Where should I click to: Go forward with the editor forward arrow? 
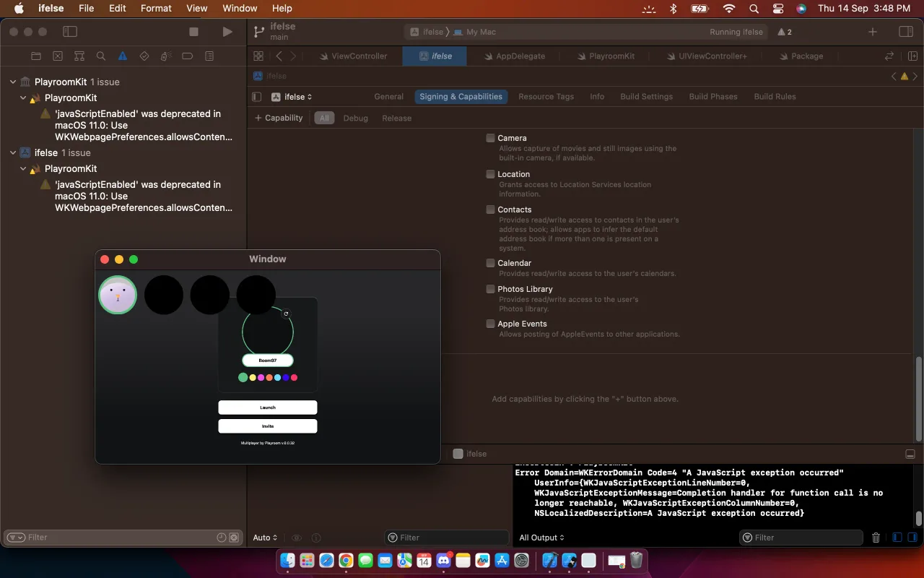pos(293,56)
